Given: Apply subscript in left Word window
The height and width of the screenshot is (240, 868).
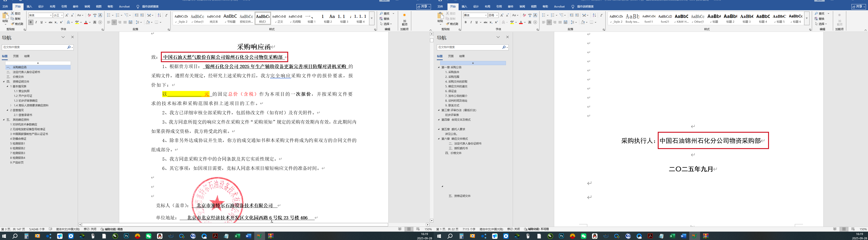Looking at the screenshot, I should 56,22.
